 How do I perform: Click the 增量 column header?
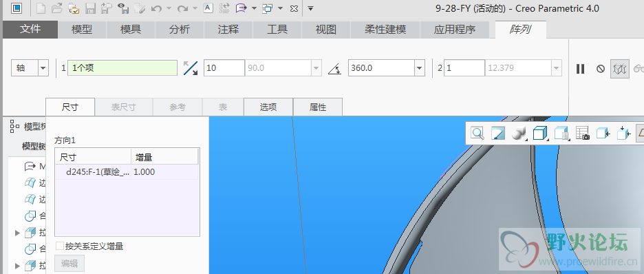pos(164,157)
